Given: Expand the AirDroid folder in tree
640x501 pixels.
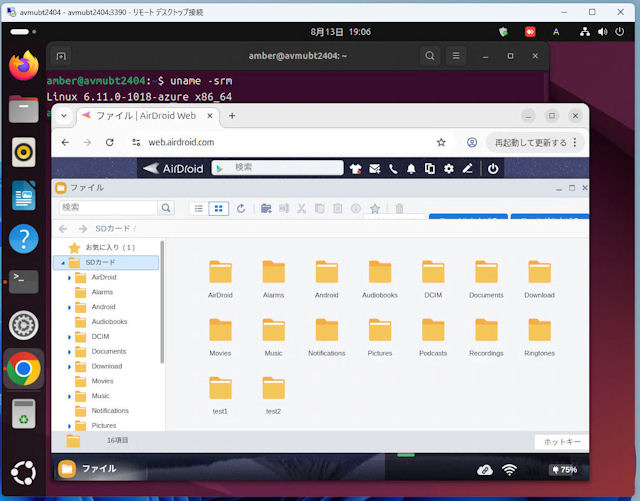Looking at the screenshot, I should pos(69,278).
